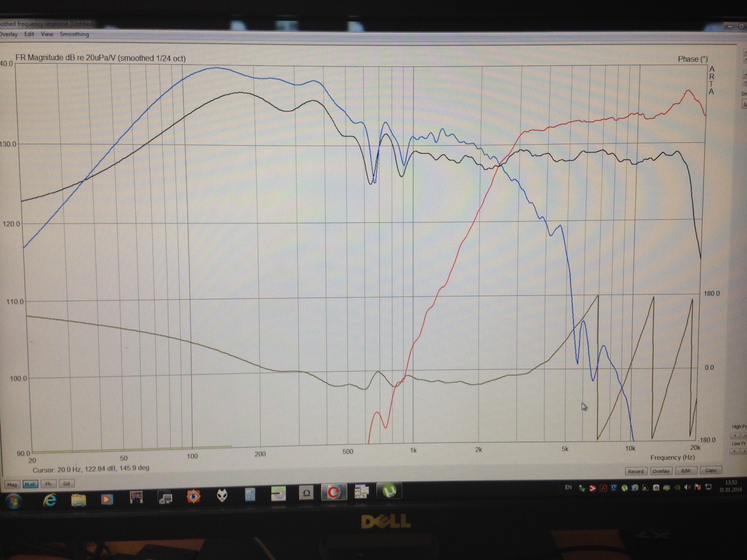Open the orange eye viewer taskbar icon
This screenshot has width=747, height=560.
pos(194,496)
